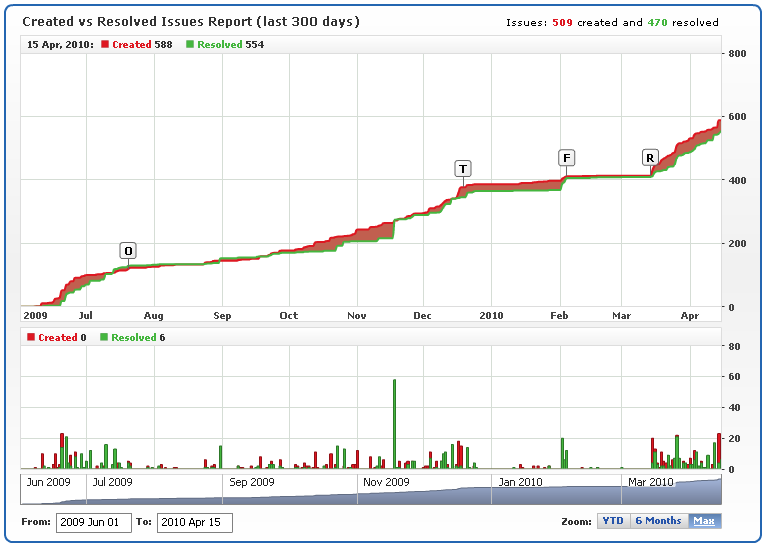Click Jul 2009 on the range overview strip
766x547 pixels.
(x=113, y=482)
